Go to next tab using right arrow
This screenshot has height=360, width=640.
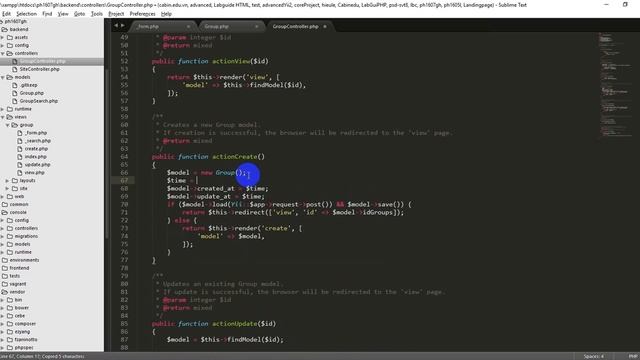(122, 26)
